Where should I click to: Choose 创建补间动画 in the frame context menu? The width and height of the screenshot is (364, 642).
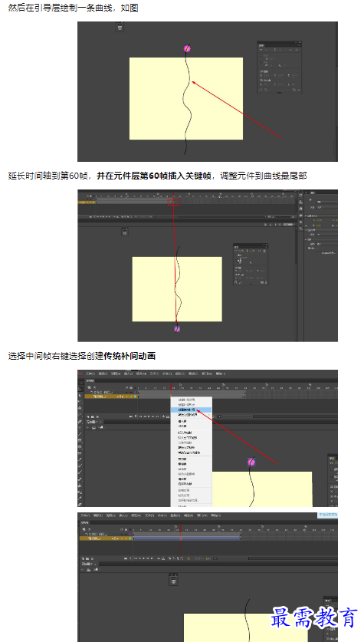[191, 400]
